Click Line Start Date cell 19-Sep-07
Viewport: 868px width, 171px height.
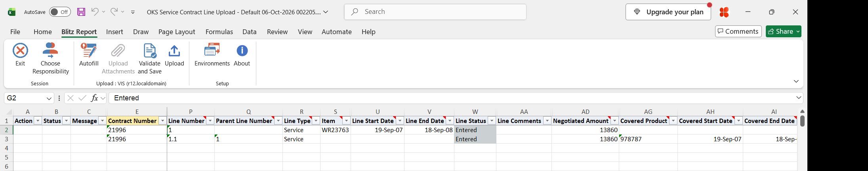coord(378,130)
